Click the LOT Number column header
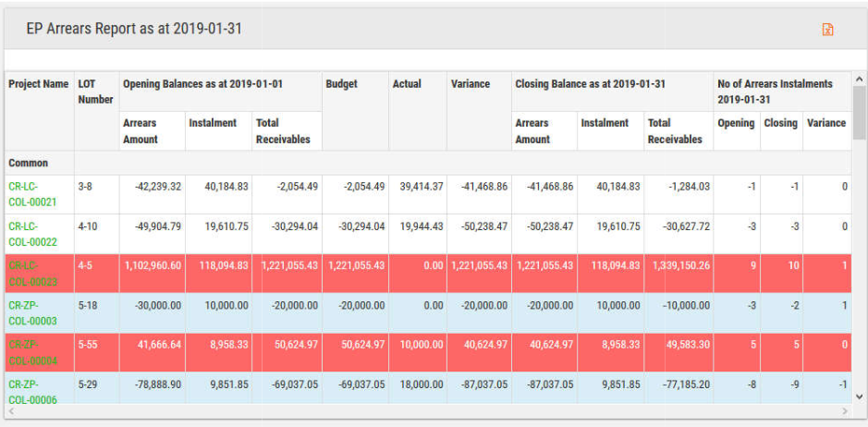The image size is (868, 427). point(95,91)
